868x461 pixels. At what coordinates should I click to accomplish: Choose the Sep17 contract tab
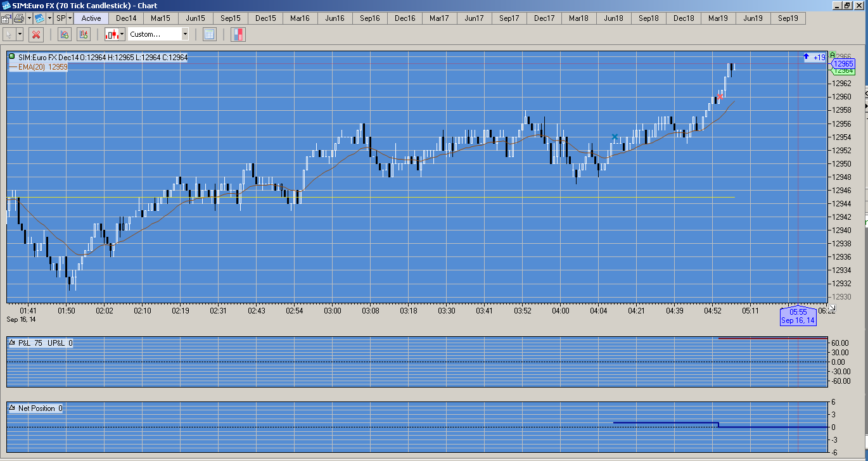(509, 18)
